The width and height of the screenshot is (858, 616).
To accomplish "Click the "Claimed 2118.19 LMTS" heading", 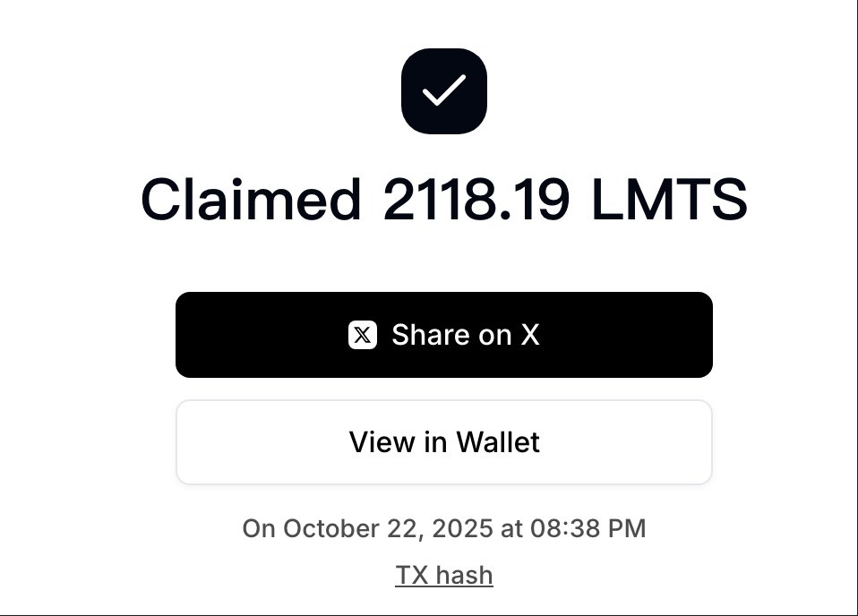I will (443, 199).
